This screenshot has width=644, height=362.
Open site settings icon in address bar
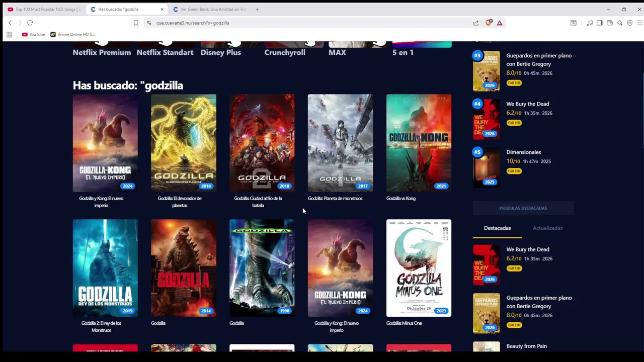point(149,23)
